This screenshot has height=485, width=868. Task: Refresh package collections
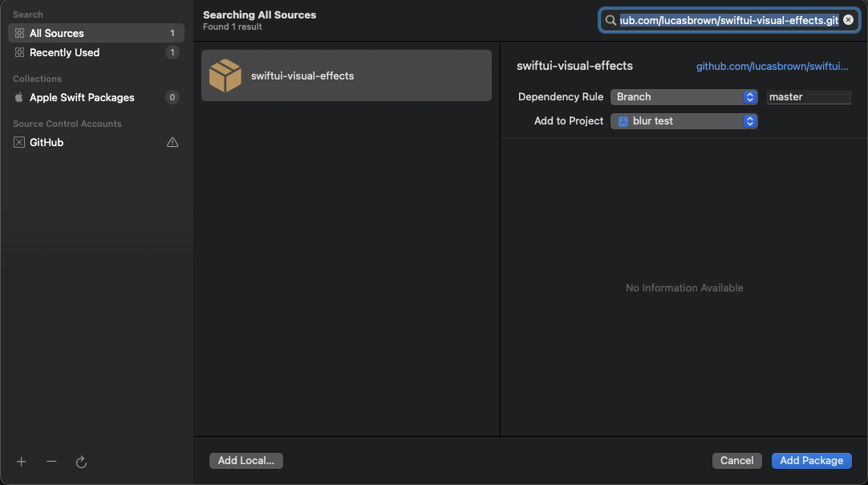[81, 462]
